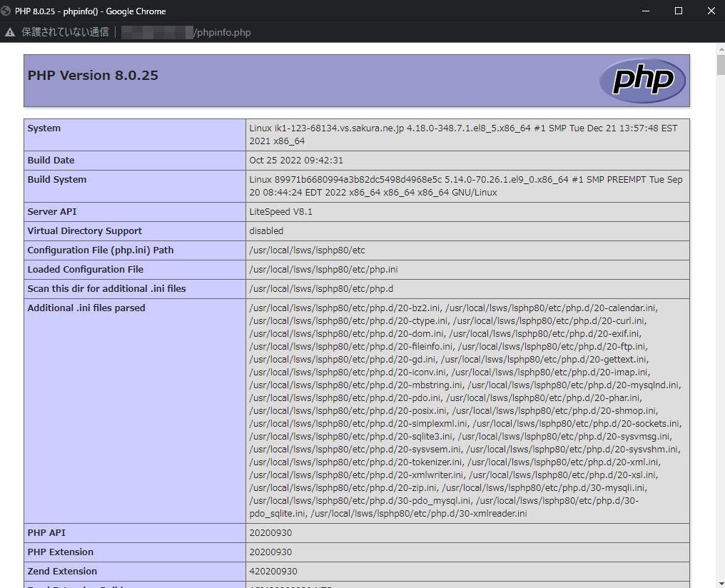Viewport: 725px width, 588px height.
Task: Click the Build Date value Oct 25 2022
Action: click(296, 161)
